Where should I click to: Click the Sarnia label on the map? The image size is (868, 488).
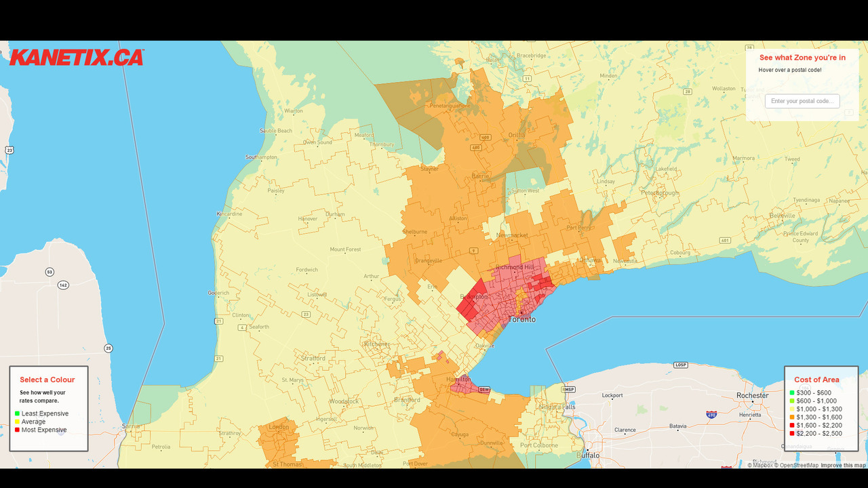click(130, 427)
